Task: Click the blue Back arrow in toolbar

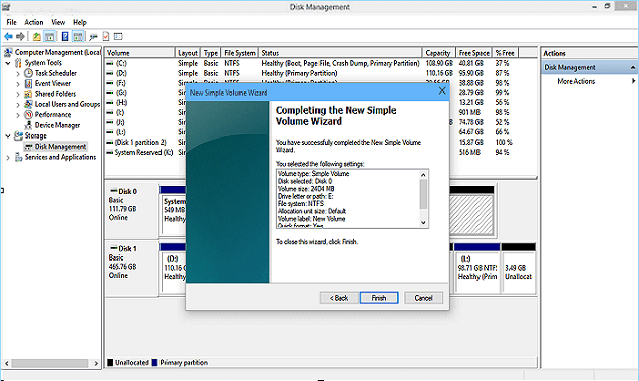Action: pyautogui.click(x=8, y=37)
